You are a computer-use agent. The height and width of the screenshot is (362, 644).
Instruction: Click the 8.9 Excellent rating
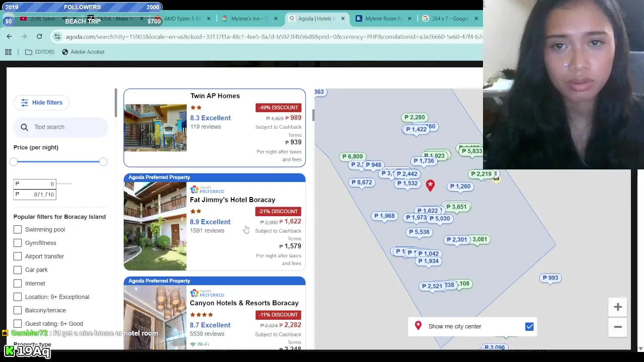[x=210, y=222]
